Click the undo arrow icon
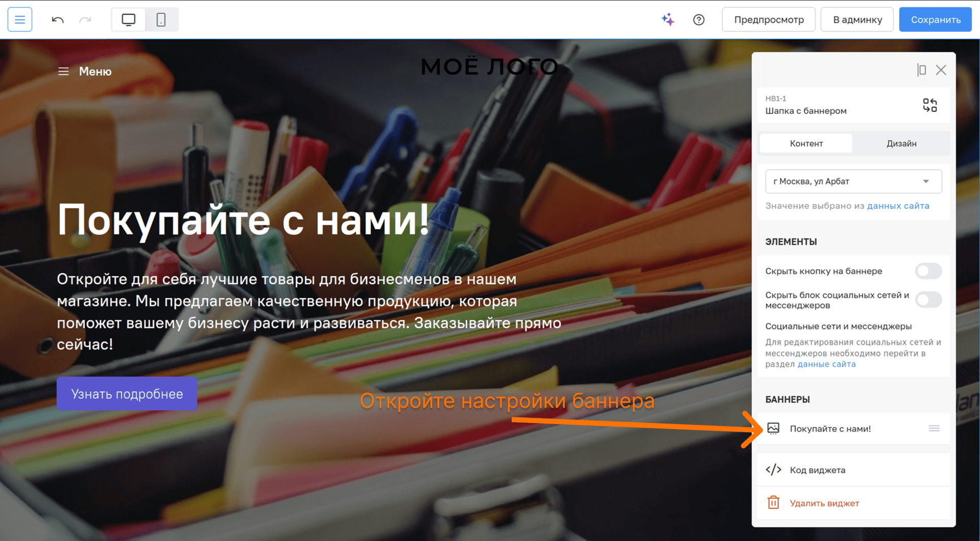Viewport: 980px width, 541px height. pos(58,20)
